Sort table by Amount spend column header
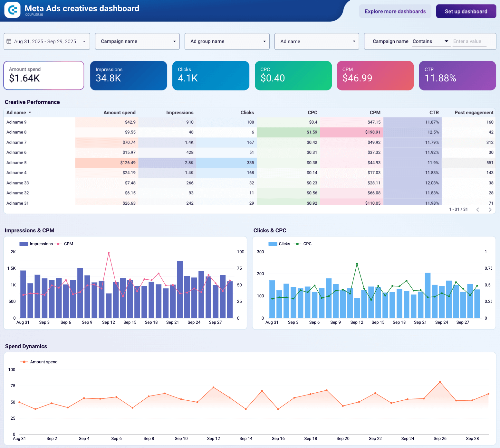 click(x=119, y=113)
